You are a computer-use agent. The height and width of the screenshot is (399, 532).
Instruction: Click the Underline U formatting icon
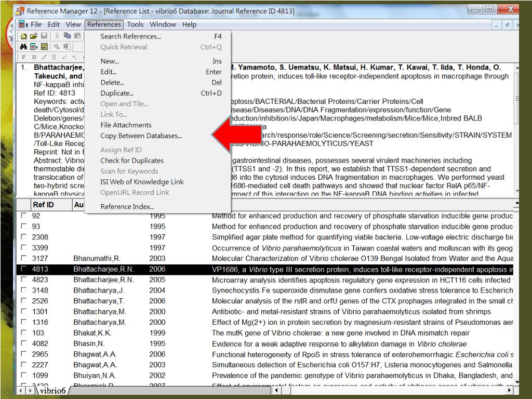(x=54, y=57)
